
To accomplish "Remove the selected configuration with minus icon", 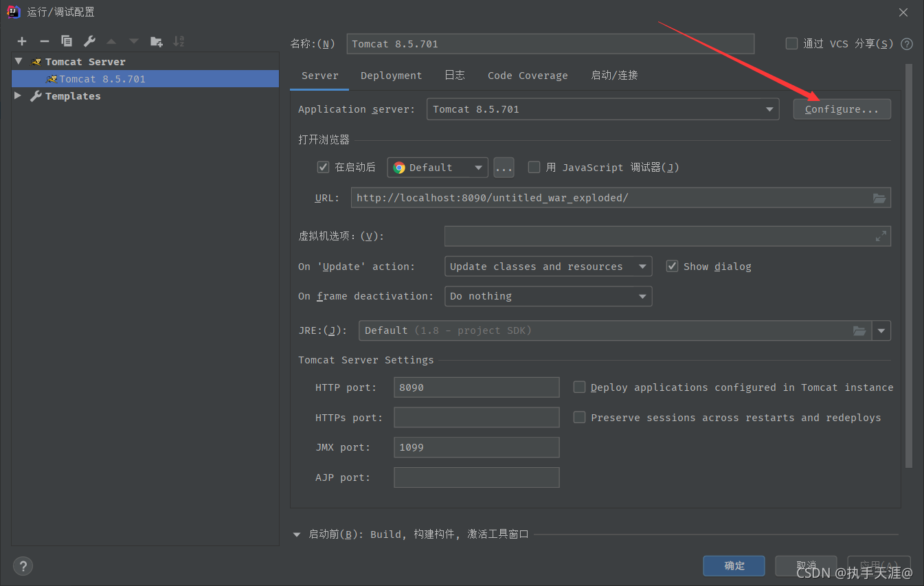I will tap(44, 41).
